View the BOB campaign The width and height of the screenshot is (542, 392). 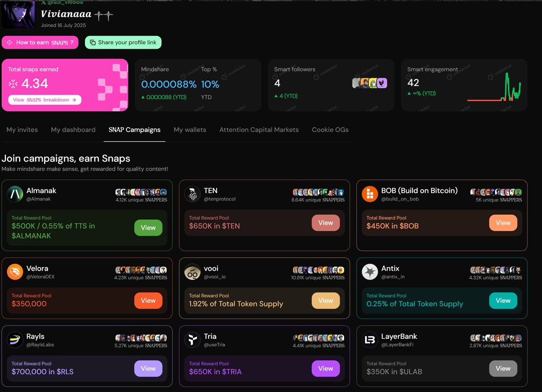(503, 223)
